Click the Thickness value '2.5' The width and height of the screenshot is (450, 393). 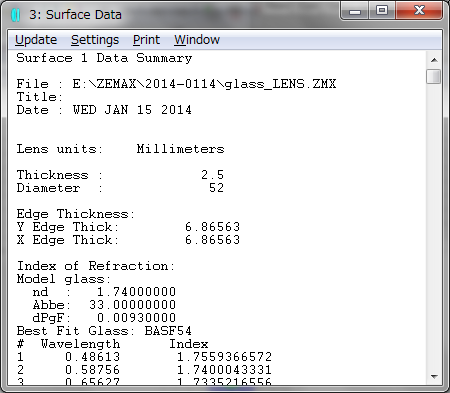(212, 175)
